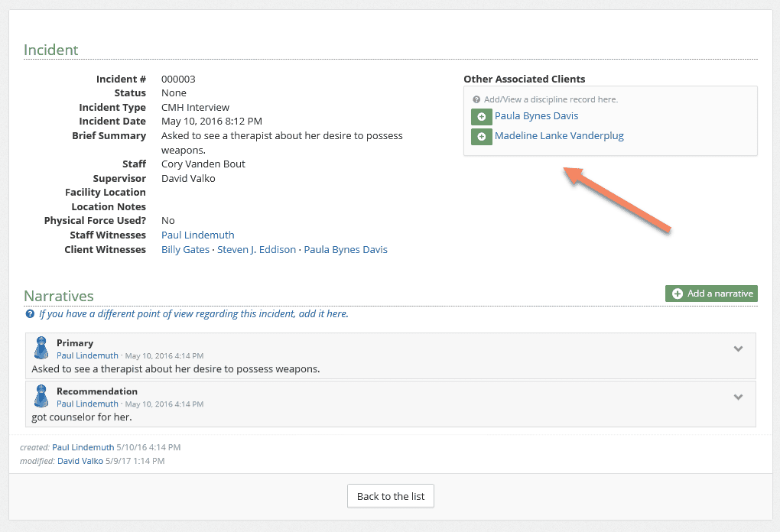The image size is (780, 532).
Task: Expand the Primary narrative chevron
Action: click(738, 349)
